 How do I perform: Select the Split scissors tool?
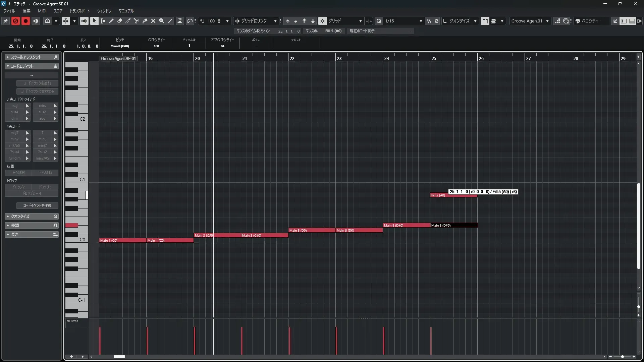[x=136, y=21]
